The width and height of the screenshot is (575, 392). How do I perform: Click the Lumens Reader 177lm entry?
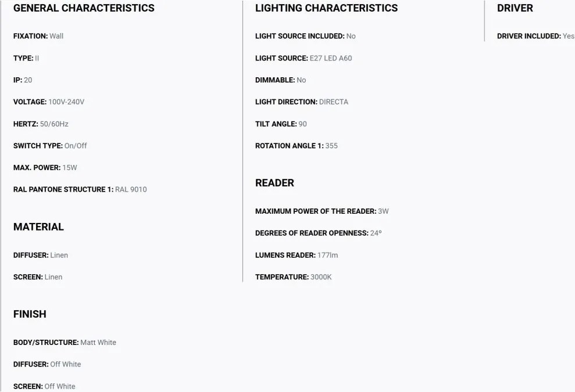click(297, 255)
